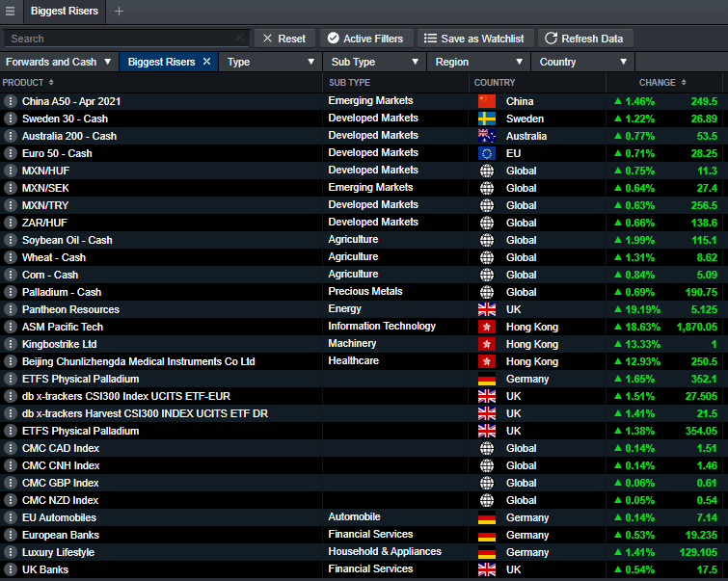Click the Reset button
The image size is (728, 581).
pos(284,38)
